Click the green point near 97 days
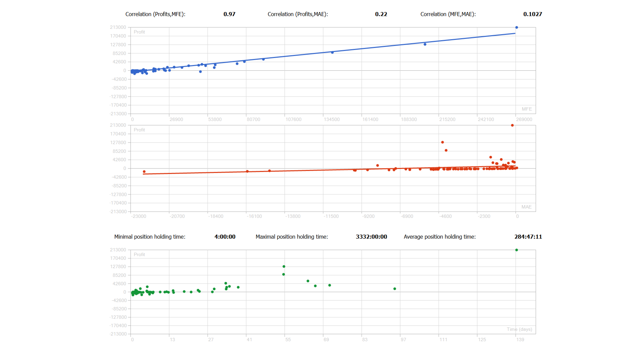 (x=395, y=289)
